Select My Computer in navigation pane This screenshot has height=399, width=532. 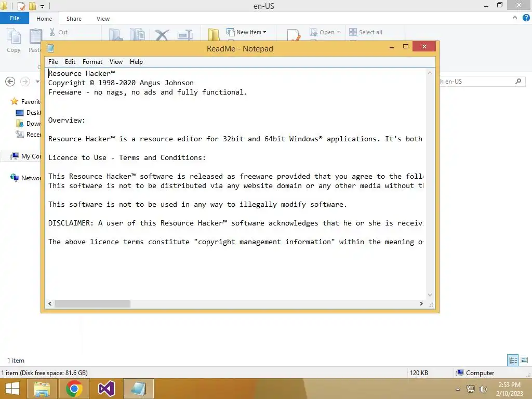(25, 156)
